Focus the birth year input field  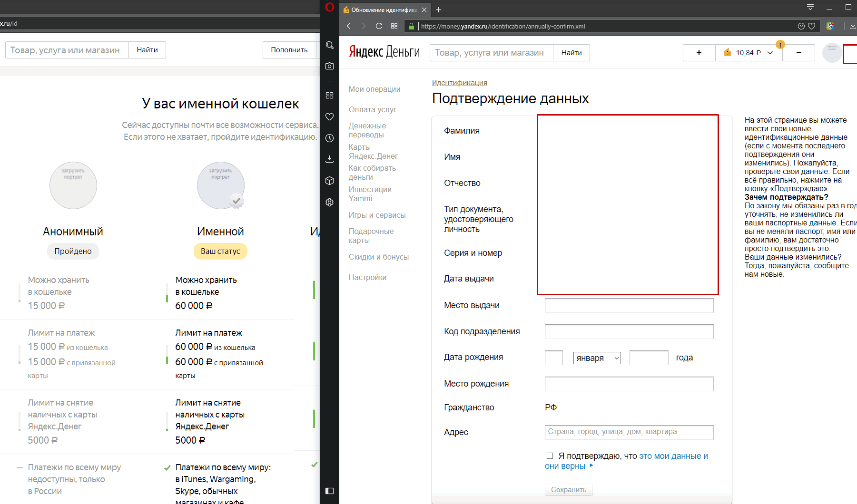[649, 358]
